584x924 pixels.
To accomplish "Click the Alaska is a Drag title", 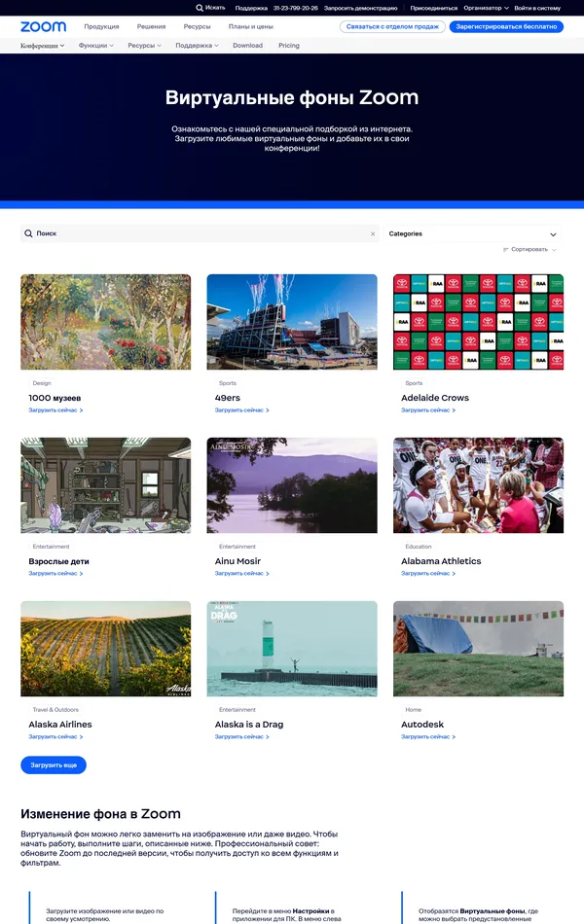I will [x=249, y=725].
